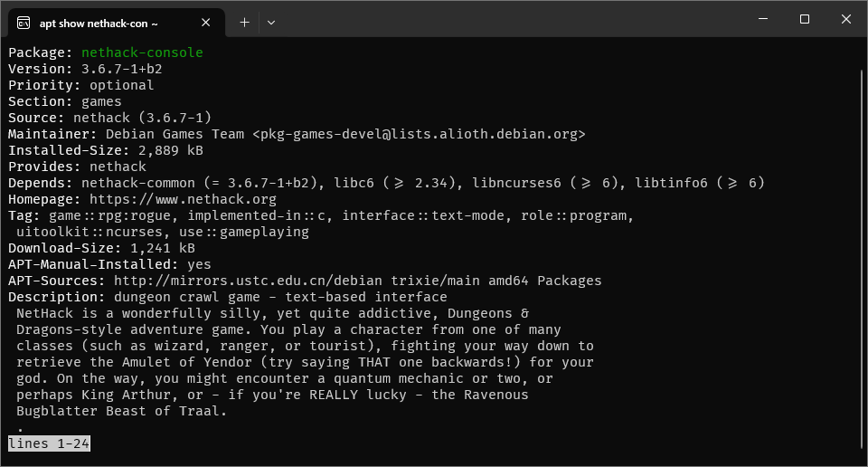Click the Installed-Size value 2,889 kB
Screen dimensions: 868x467
coord(170,150)
